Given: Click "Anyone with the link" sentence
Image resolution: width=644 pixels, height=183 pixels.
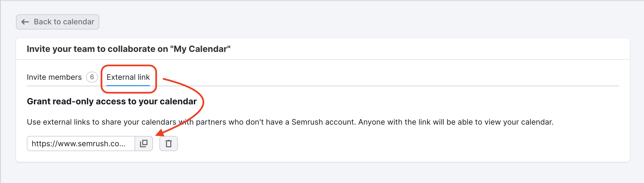Looking at the screenshot, I should point(456,122).
